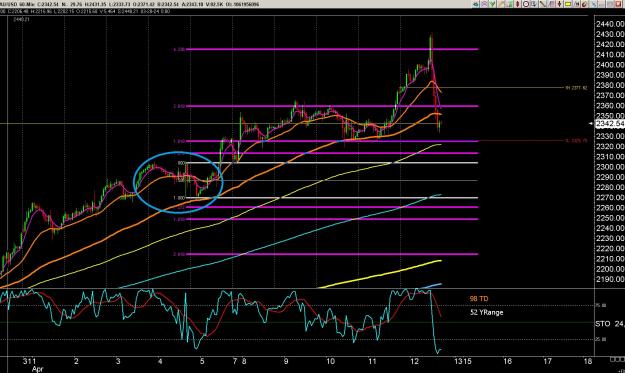
Task: Click date label 9 on time axis
Action: (286, 361)
